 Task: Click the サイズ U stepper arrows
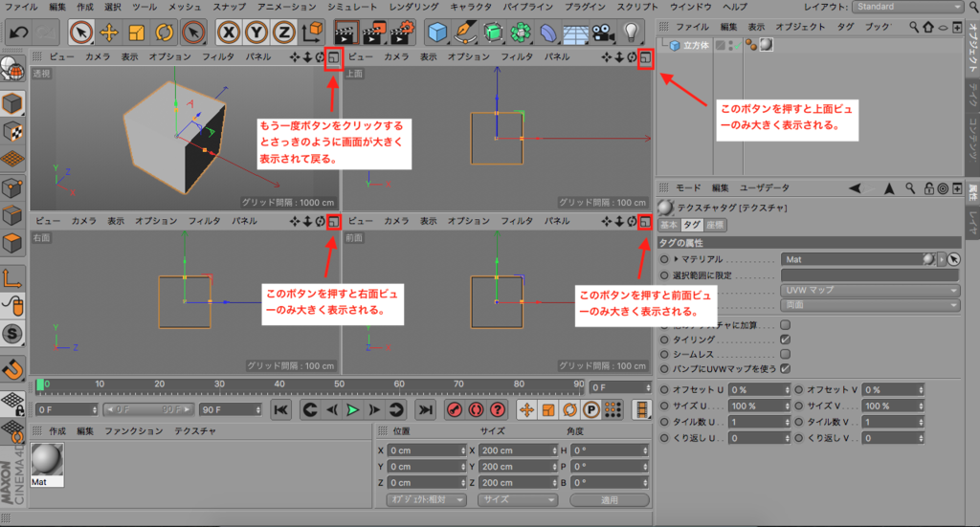787,406
